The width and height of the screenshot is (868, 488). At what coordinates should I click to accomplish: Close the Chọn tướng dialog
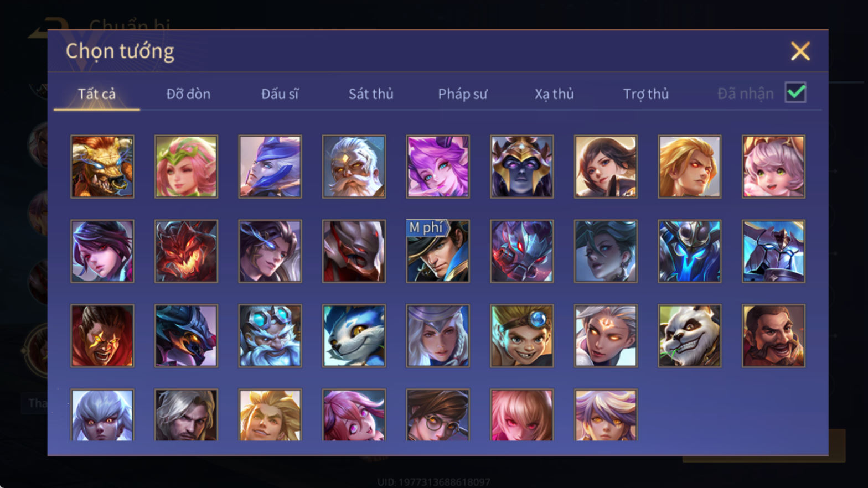pyautogui.click(x=800, y=51)
